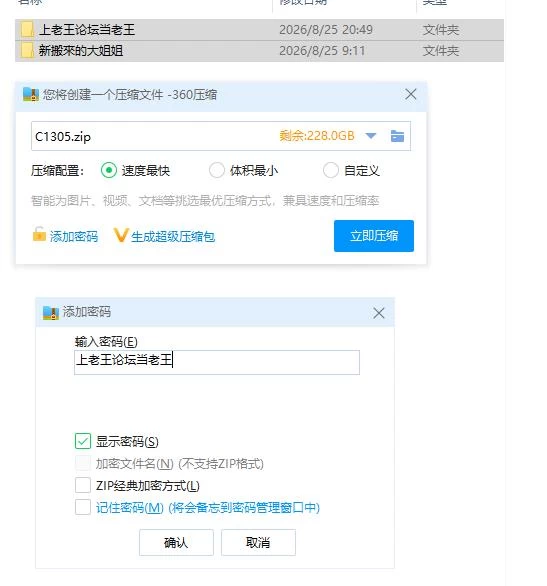Close the 添加密码 dialog
The height and width of the screenshot is (586, 547).
point(378,313)
